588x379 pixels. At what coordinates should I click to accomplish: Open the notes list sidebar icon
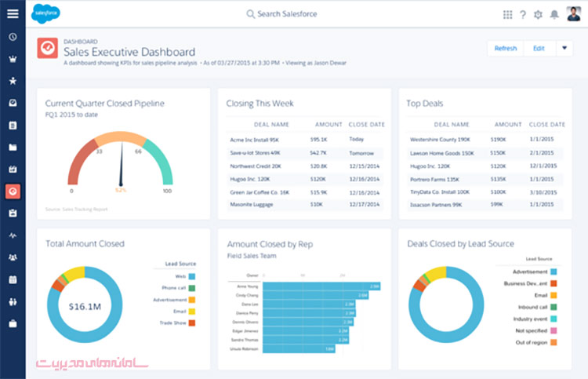tap(13, 126)
